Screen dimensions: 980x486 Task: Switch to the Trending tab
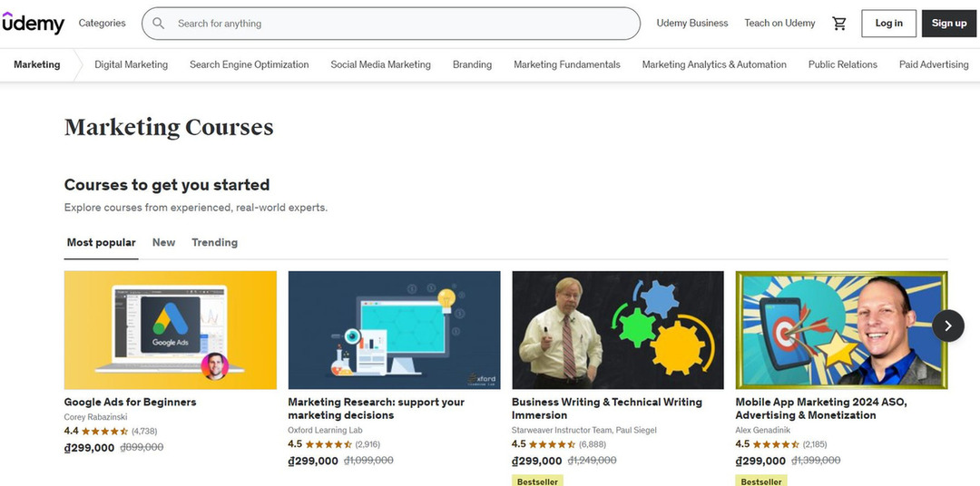214,242
